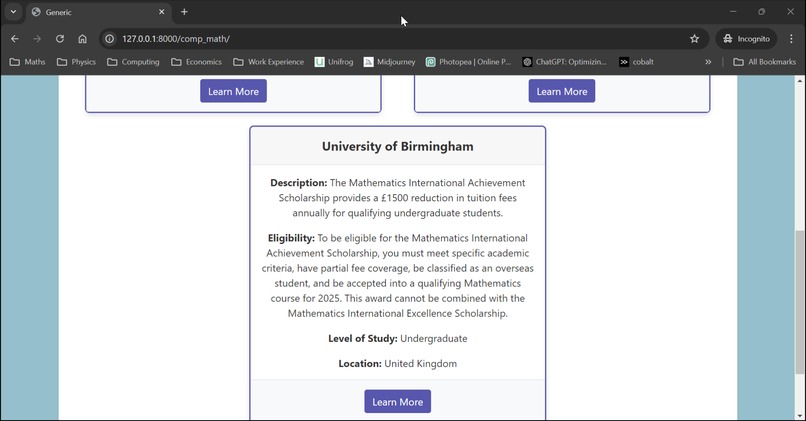This screenshot has width=806, height=421.
Task: Open the Chrome three-dot menu
Action: [791, 39]
